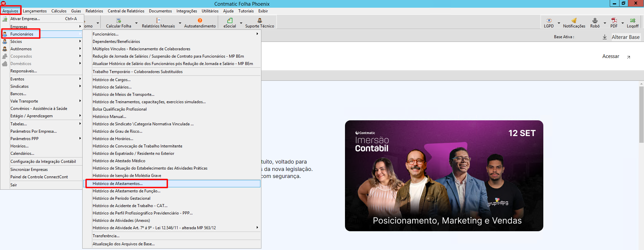Expand the Robô dropdown arrow
This screenshot has height=250, width=644.
pyautogui.click(x=605, y=23)
